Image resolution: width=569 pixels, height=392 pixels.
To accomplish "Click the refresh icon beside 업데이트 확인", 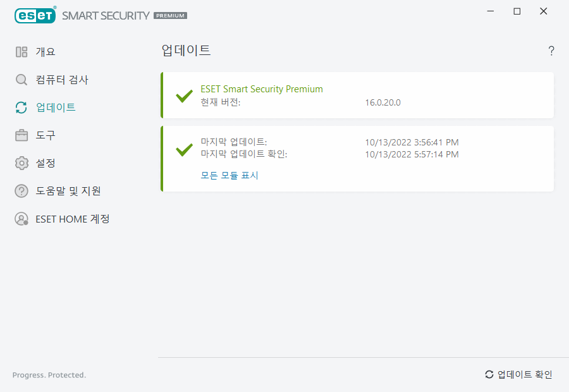I will pyautogui.click(x=488, y=374).
